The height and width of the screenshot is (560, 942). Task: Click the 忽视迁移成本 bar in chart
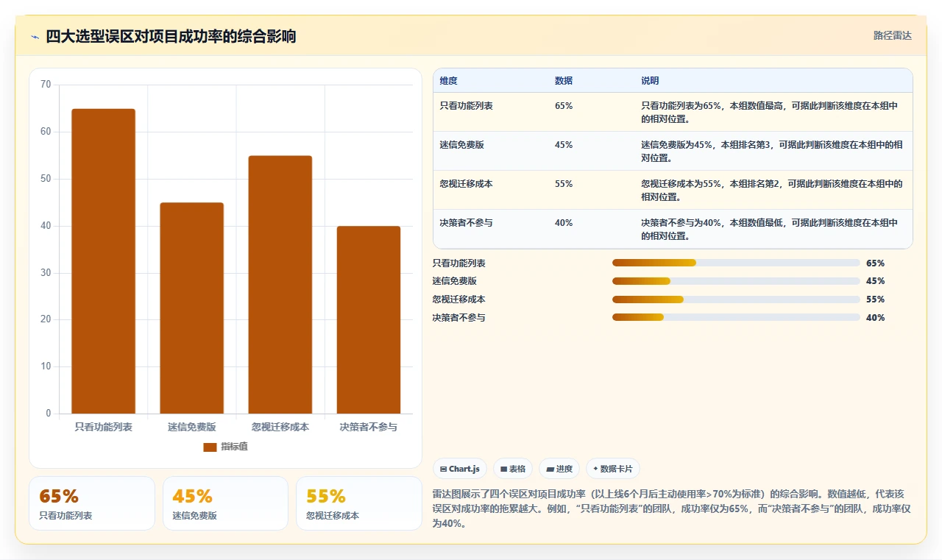(280, 285)
